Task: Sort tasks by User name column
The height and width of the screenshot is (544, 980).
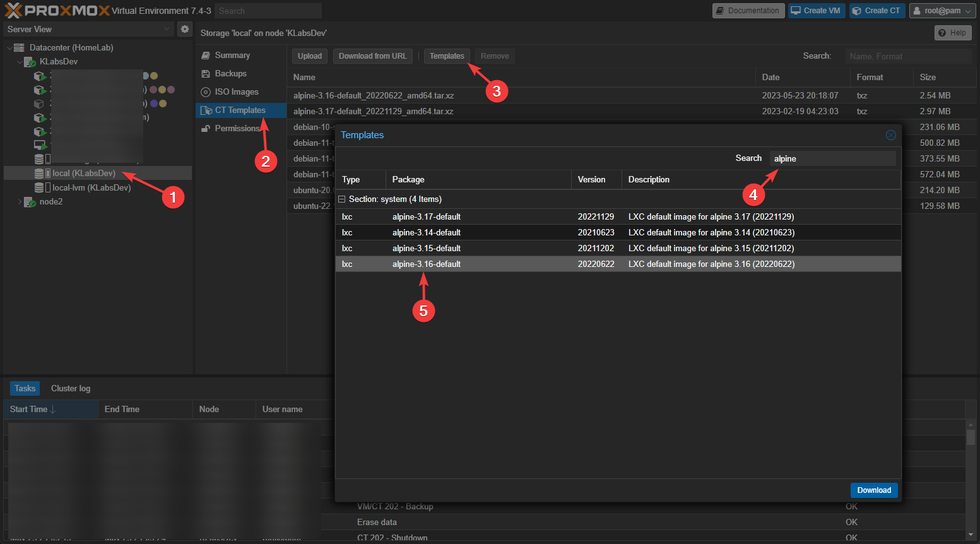Action: [295, 409]
